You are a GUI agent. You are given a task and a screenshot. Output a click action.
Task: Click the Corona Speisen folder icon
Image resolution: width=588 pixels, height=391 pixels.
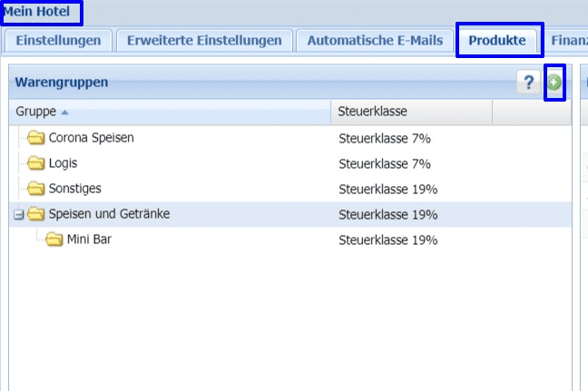(36, 139)
